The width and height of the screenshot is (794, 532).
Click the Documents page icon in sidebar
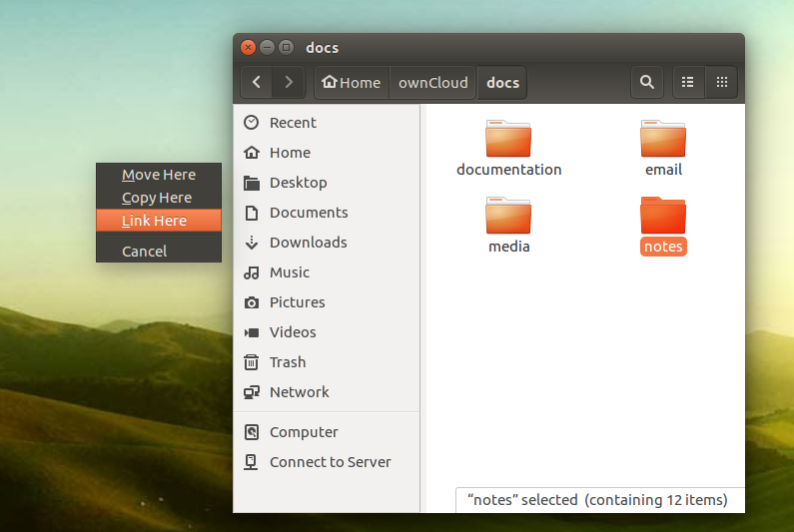[x=251, y=213]
